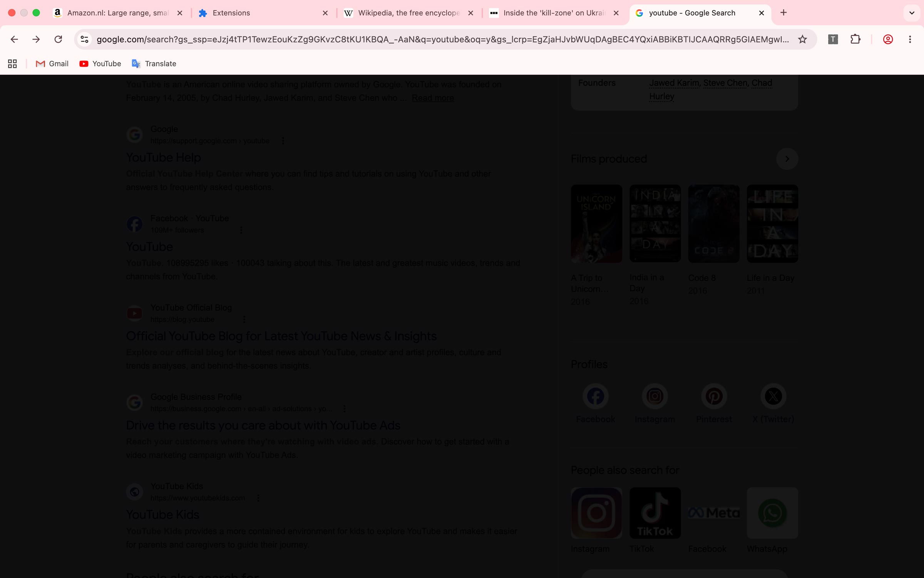Switch to the Amazon.nl tab
Screen dimensions: 924x578
[118, 13]
